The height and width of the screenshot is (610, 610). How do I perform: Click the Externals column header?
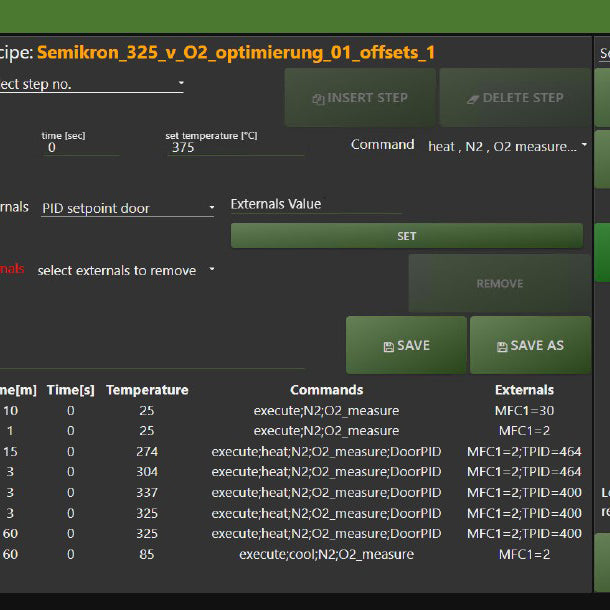click(524, 390)
